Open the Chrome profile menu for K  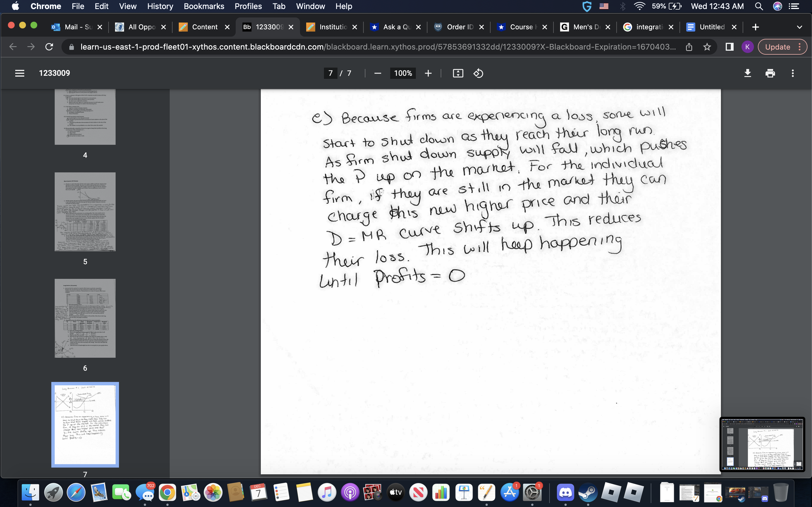click(748, 47)
